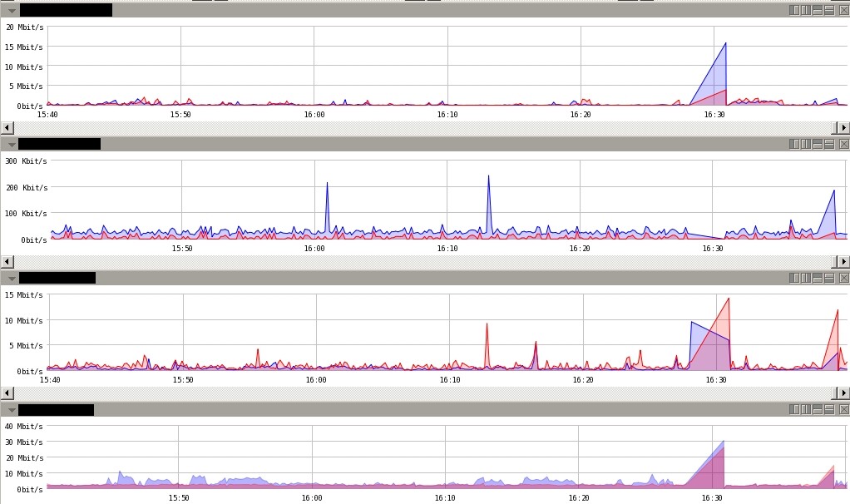Image resolution: width=850 pixels, height=504 pixels.
Task: Dock bottom icon on the 20 Mbit/s graph panel
Action: (x=829, y=10)
